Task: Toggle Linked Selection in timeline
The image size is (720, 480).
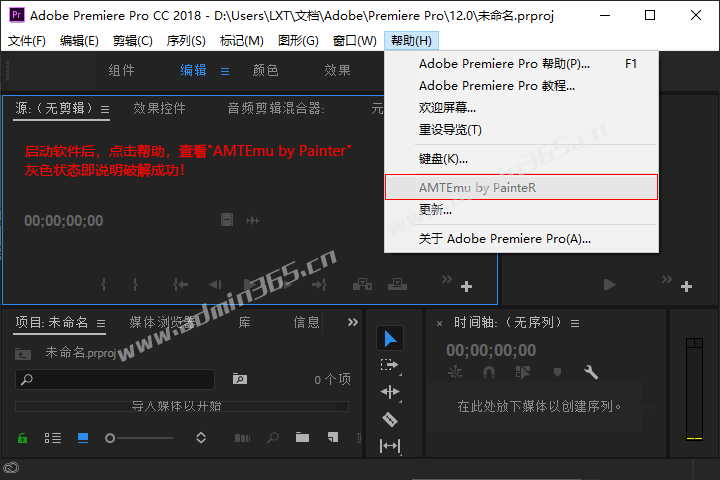Action: (x=523, y=372)
